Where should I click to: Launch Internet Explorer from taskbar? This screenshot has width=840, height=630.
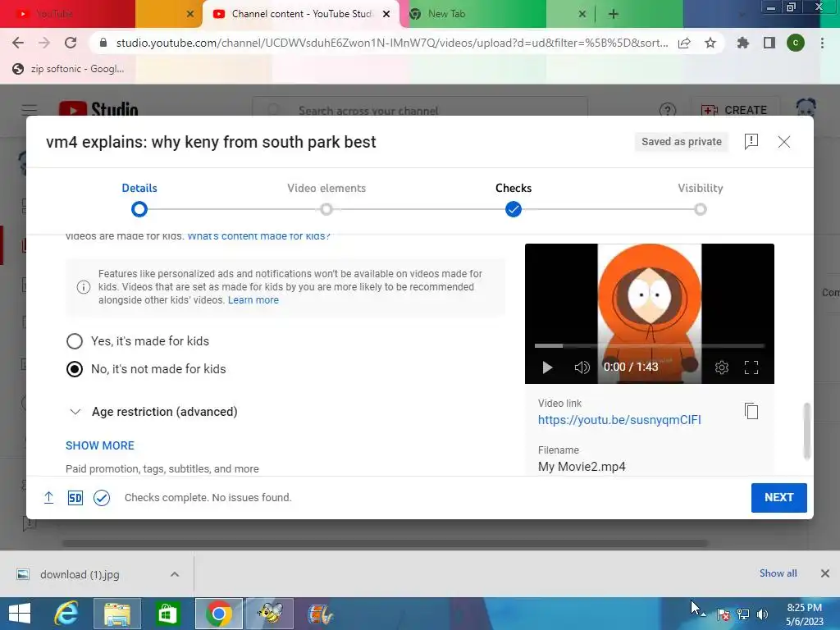[66, 614]
